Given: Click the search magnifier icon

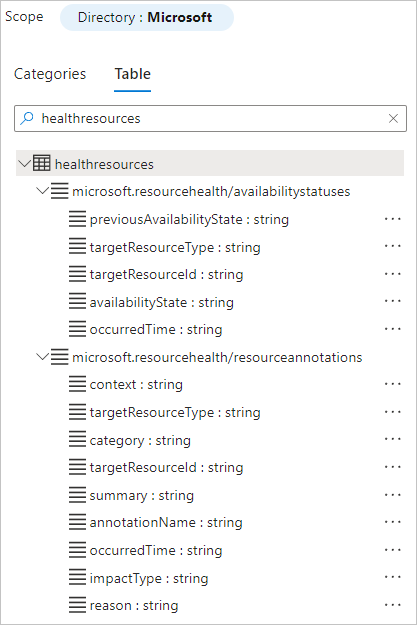Looking at the screenshot, I should click(x=27, y=118).
